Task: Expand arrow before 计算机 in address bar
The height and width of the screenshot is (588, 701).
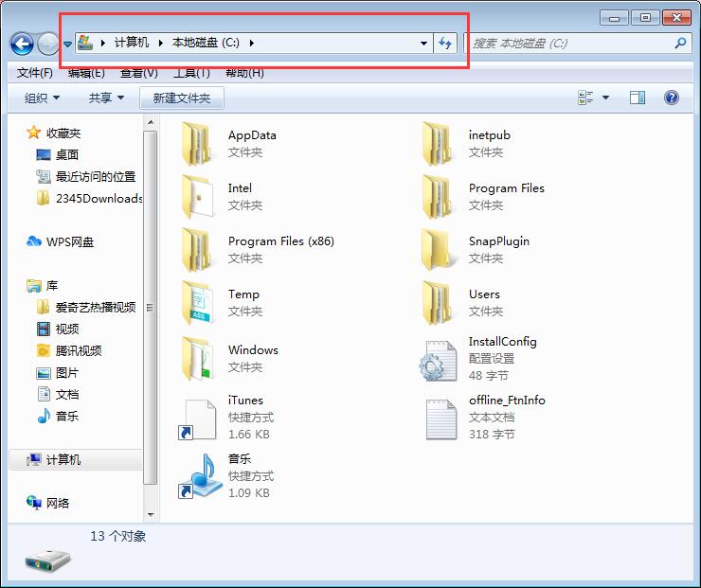Action: [103, 43]
